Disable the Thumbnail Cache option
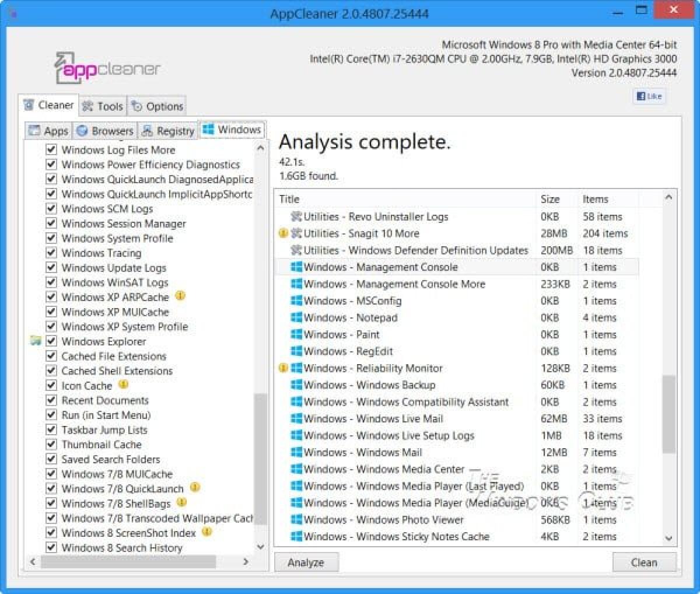 [51, 444]
